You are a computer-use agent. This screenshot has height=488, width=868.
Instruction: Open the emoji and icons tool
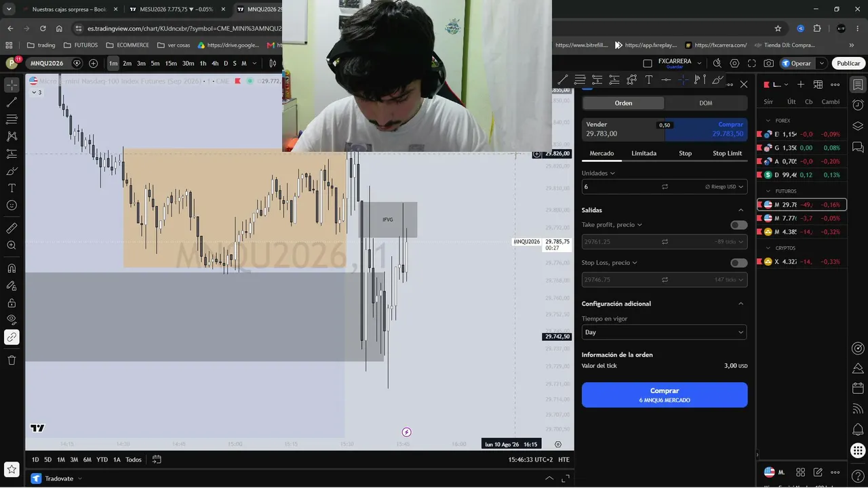click(12, 205)
